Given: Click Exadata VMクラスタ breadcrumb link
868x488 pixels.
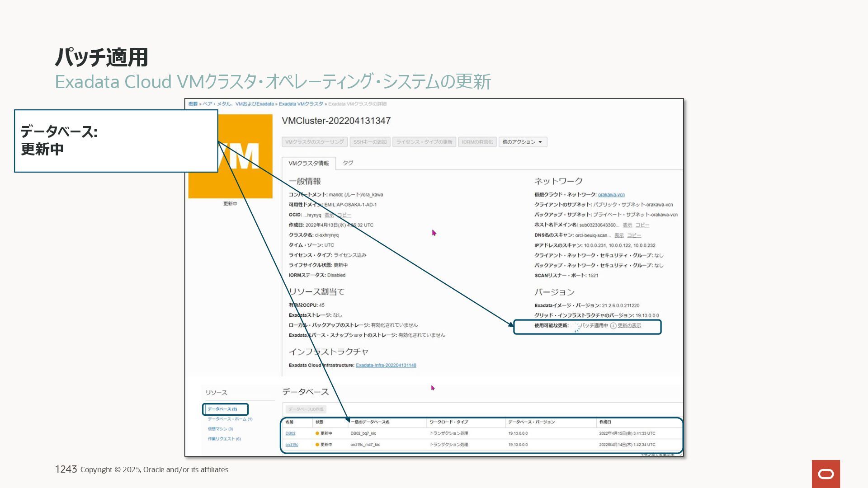Looking at the screenshot, I should pyautogui.click(x=301, y=104).
